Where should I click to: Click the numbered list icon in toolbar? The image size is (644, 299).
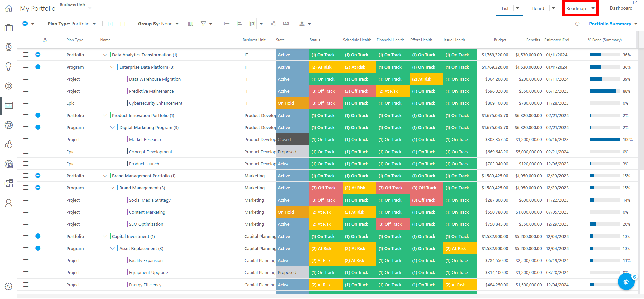coord(227,24)
